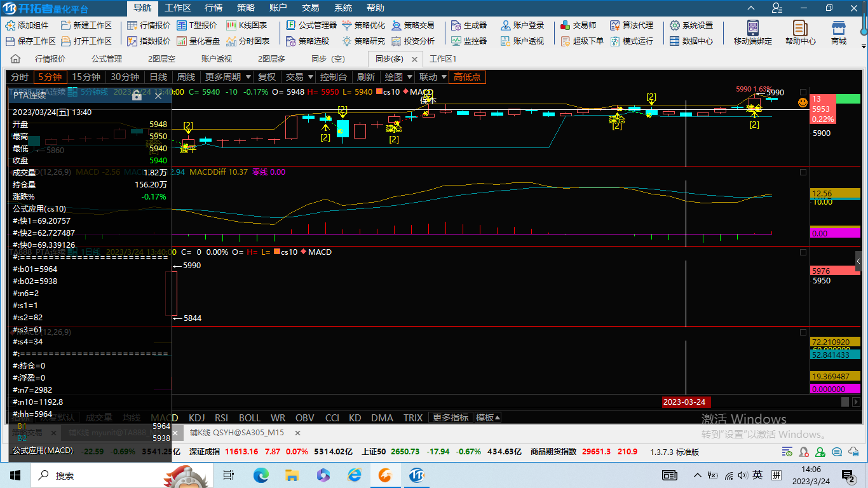Switch to 工作区1 tab

(443, 59)
